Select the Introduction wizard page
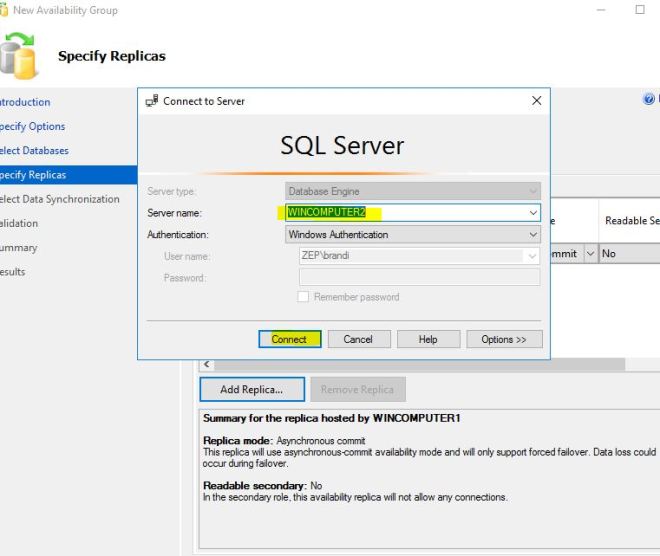Viewport: 660px width, 556px height. (24, 102)
